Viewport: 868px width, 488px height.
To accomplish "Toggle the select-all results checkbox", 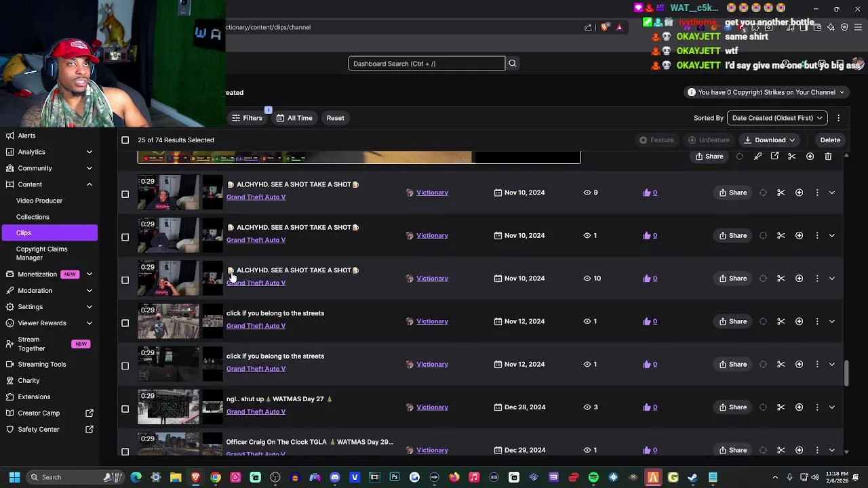I will tap(125, 140).
